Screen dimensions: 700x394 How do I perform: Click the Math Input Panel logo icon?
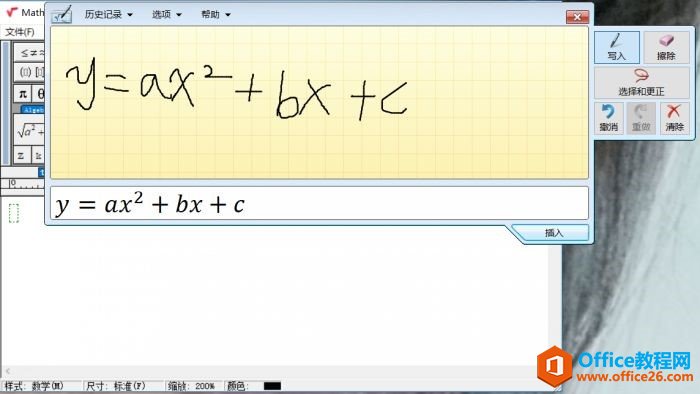pos(62,14)
